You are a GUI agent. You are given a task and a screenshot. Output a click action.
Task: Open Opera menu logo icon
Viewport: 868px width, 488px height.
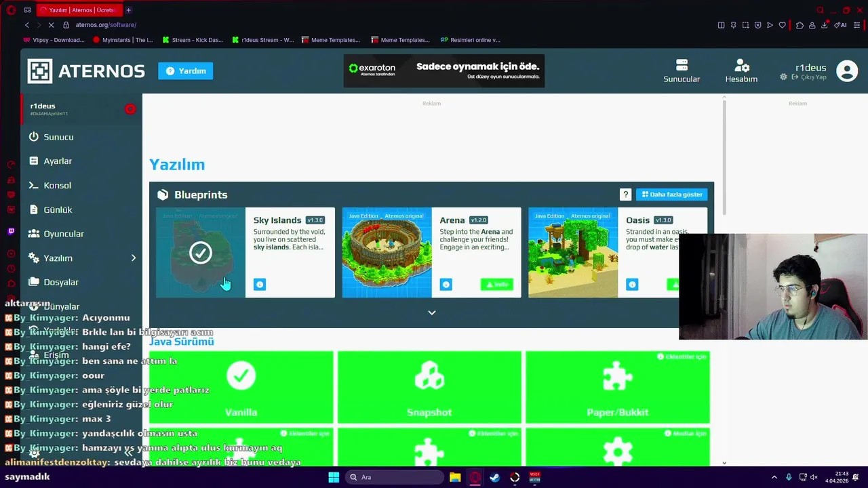pos(11,10)
